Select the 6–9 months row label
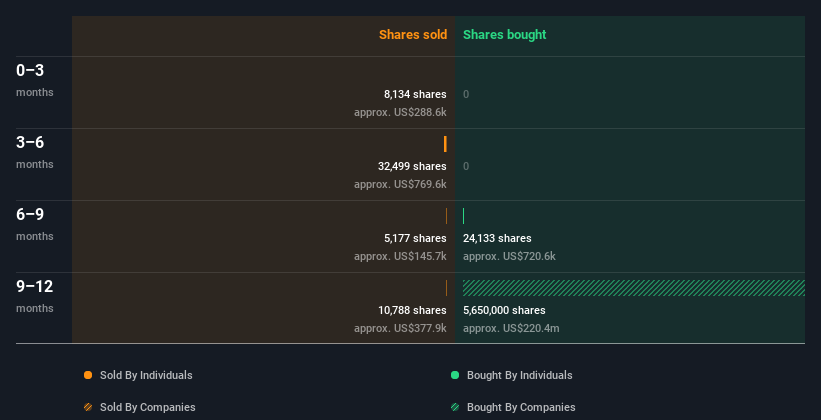821x420 pixels. [31, 215]
